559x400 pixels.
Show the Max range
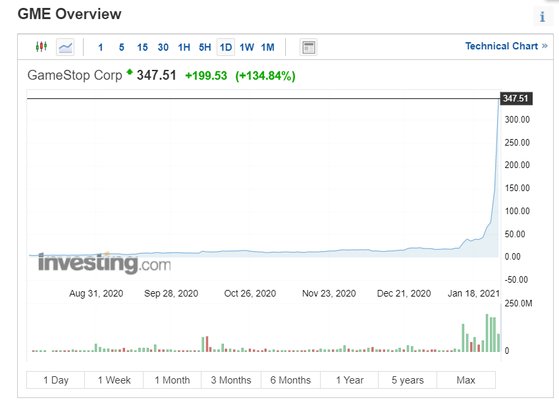pos(466,380)
